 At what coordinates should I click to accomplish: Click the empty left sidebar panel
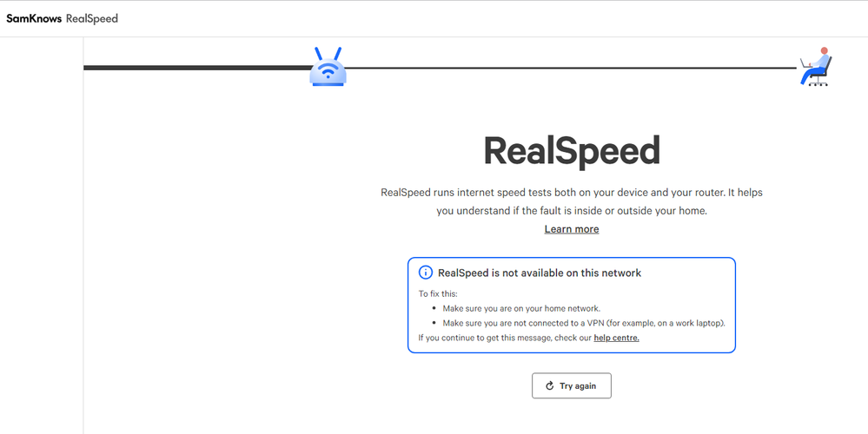[x=42, y=235]
